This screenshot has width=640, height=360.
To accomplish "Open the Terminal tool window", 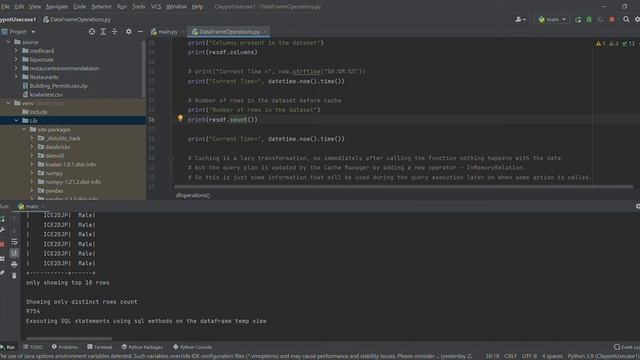I will coord(100,347).
